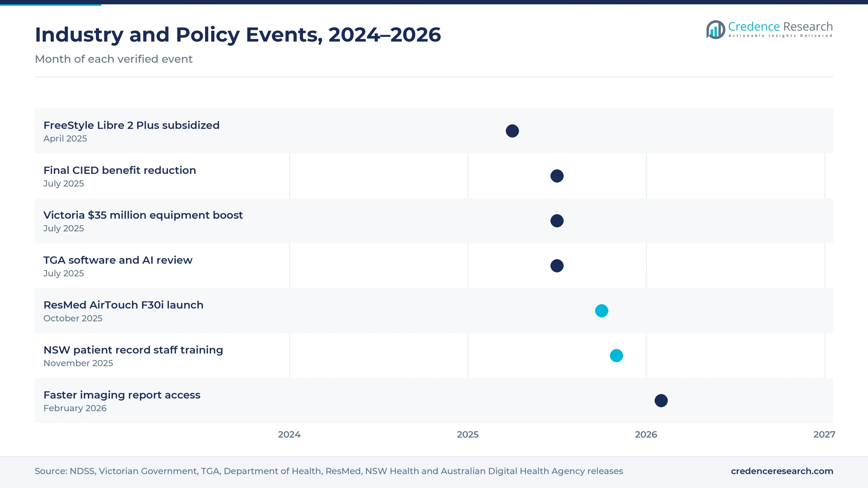
Task: Click the 'Victoria $35 million equipment boost' label
Action: 143,215
